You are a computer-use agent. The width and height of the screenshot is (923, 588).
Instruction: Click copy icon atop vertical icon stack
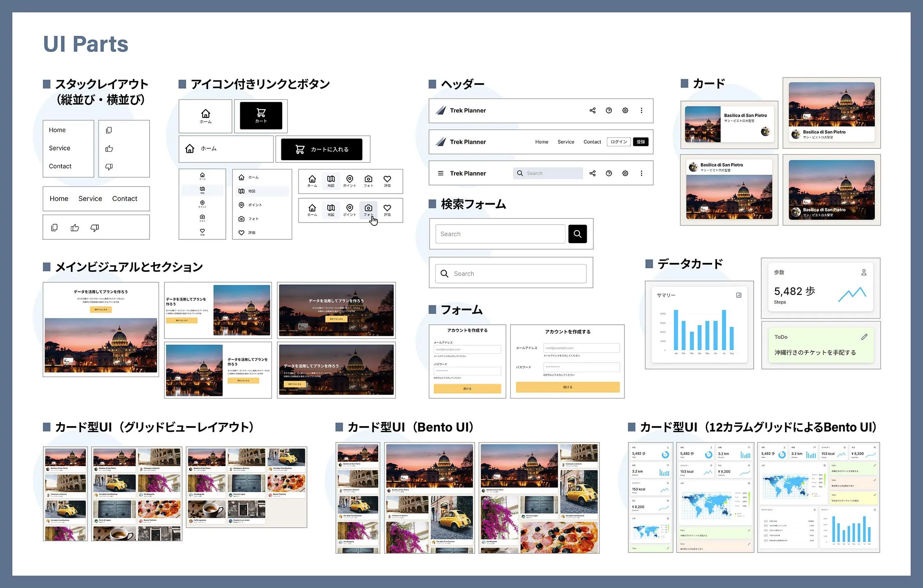(109, 130)
